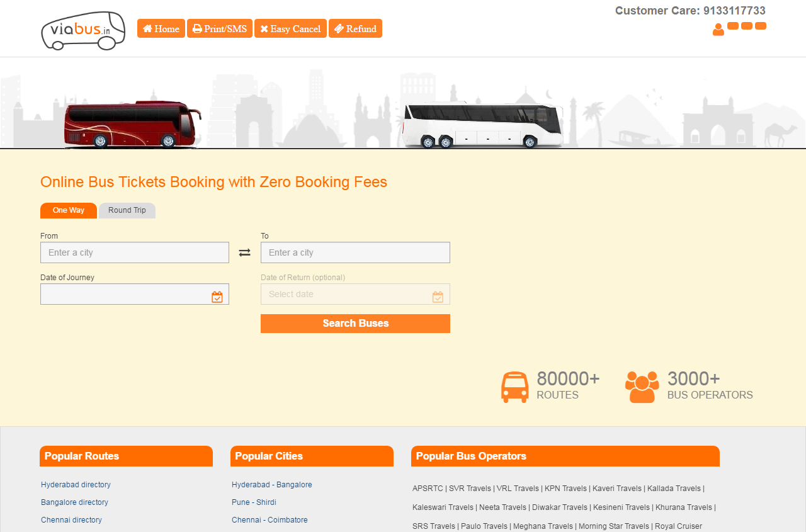Click the Customer Care: 9133117733 text
This screenshot has height=532, width=806.
[x=690, y=11]
